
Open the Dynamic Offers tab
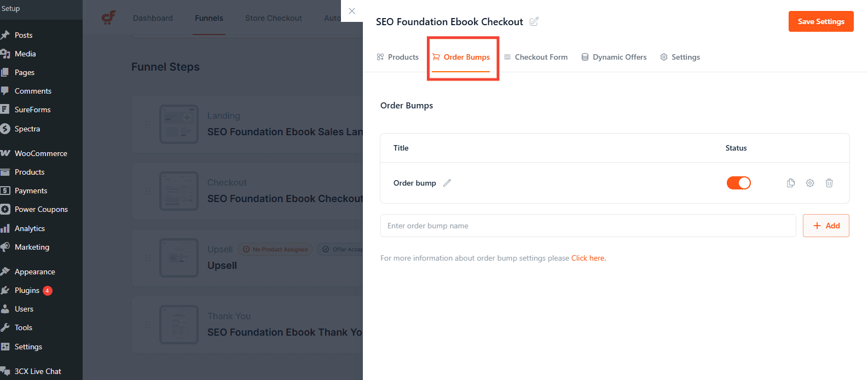coord(620,56)
